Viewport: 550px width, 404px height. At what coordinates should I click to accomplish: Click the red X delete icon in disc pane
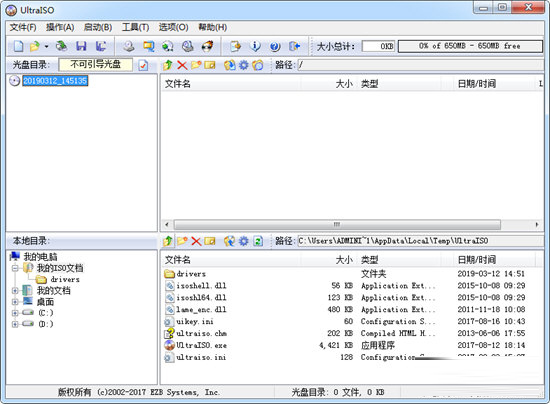click(182, 65)
